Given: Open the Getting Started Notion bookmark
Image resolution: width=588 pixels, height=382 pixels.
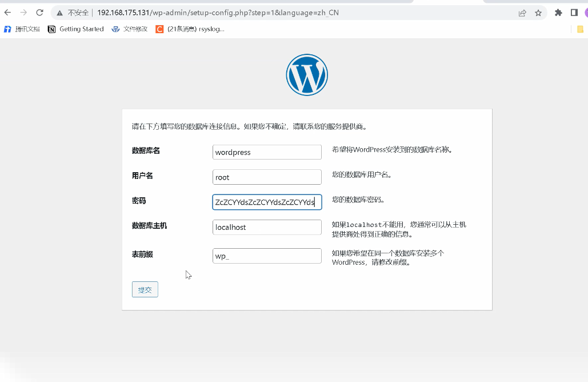Looking at the screenshot, I should 76,29.
